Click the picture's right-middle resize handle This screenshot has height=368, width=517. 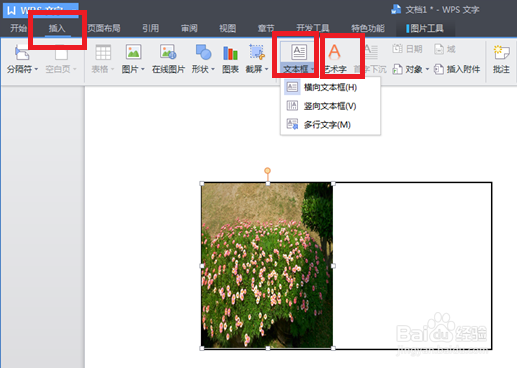coord(333,266)
